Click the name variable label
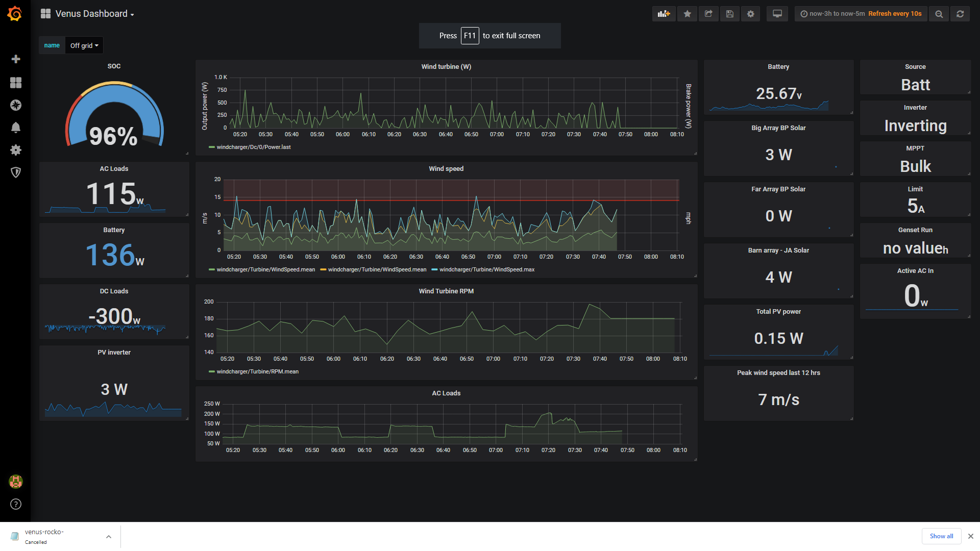The image size is (980, 551). tap(52, 45)
